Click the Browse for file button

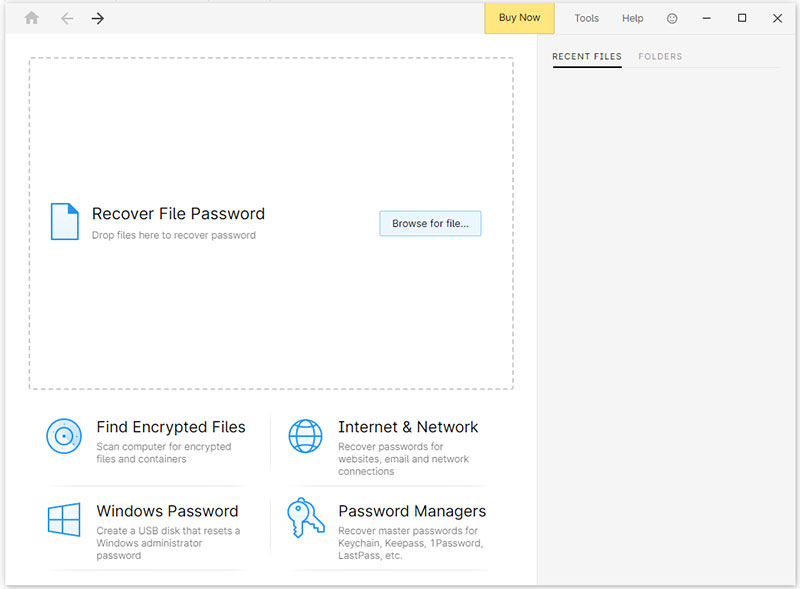[x=430, y=224]
